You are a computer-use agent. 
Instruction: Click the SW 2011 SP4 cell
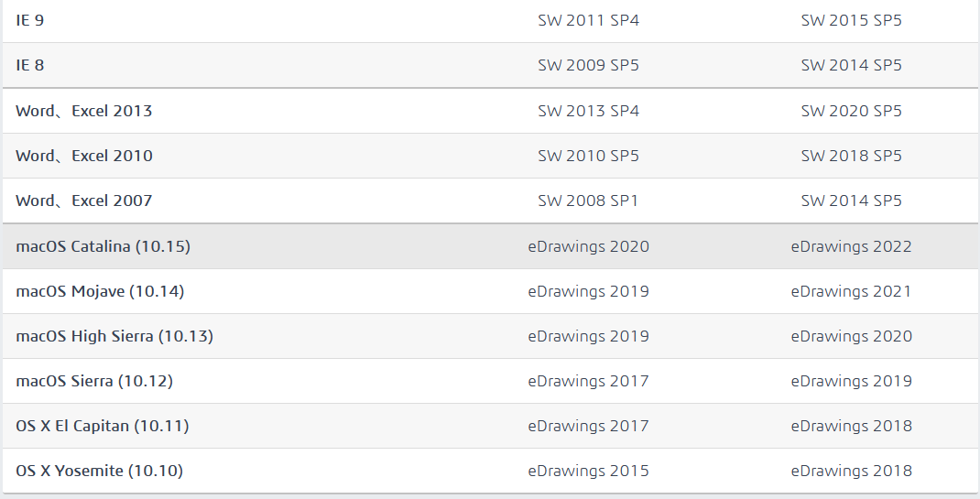(x=589, y=21)
